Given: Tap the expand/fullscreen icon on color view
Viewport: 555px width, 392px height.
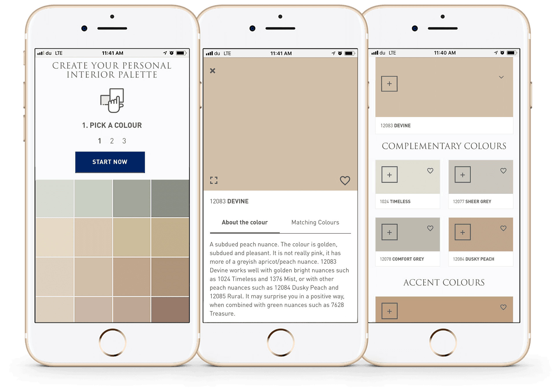Looking at the screenshot, I should pyautogui.click(x=217, y=179).
